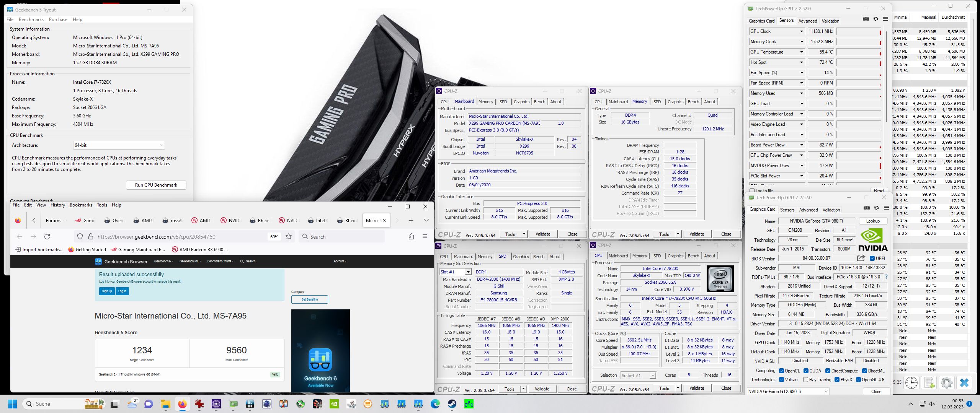
Task: Open Tools dropdown arrow in CPU-Z Mainboard window
Action: [x=524, y=234]
